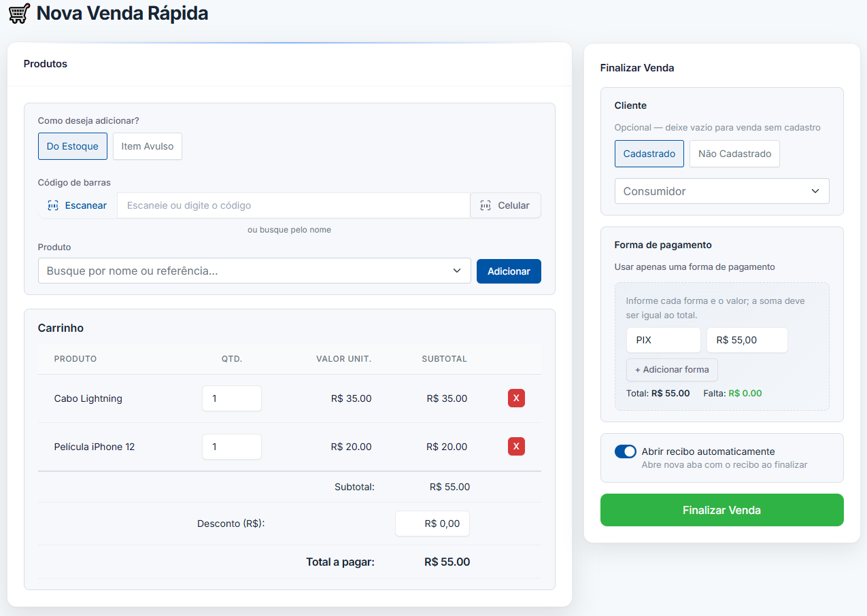Click the barcode code input field

(293, 205)
